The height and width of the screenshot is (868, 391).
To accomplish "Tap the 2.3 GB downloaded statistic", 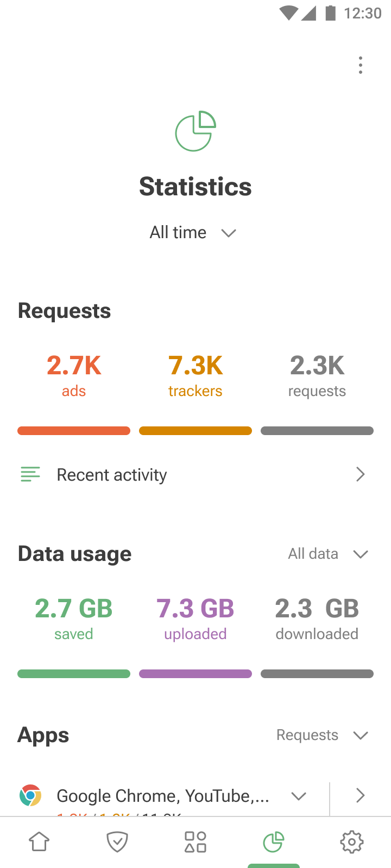I will [x=317, y=618].
